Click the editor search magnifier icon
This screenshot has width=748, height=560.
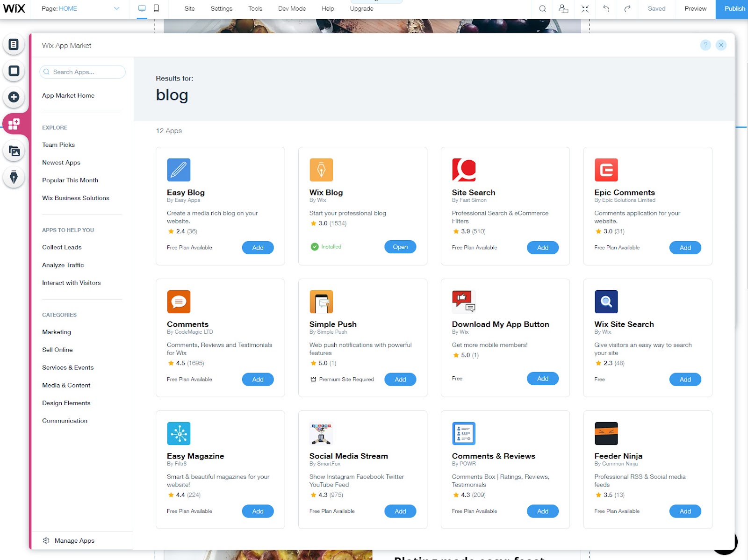point(542,8)
